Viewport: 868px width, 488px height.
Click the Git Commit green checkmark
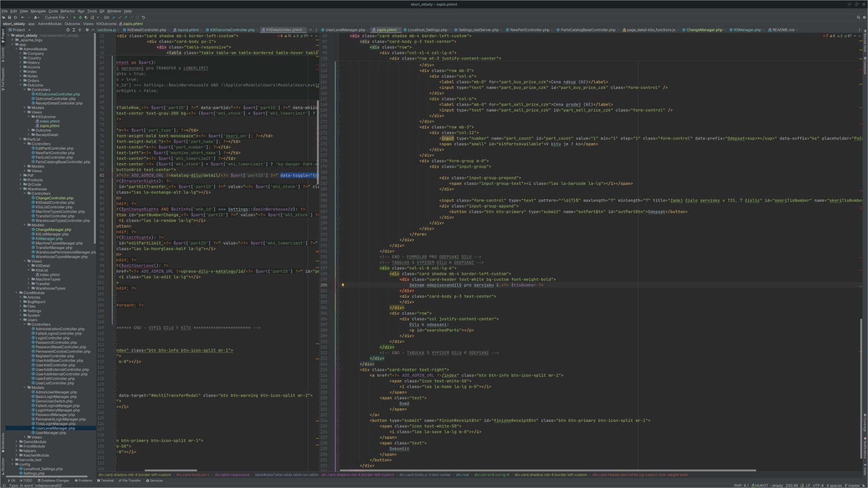coord(120,17)
